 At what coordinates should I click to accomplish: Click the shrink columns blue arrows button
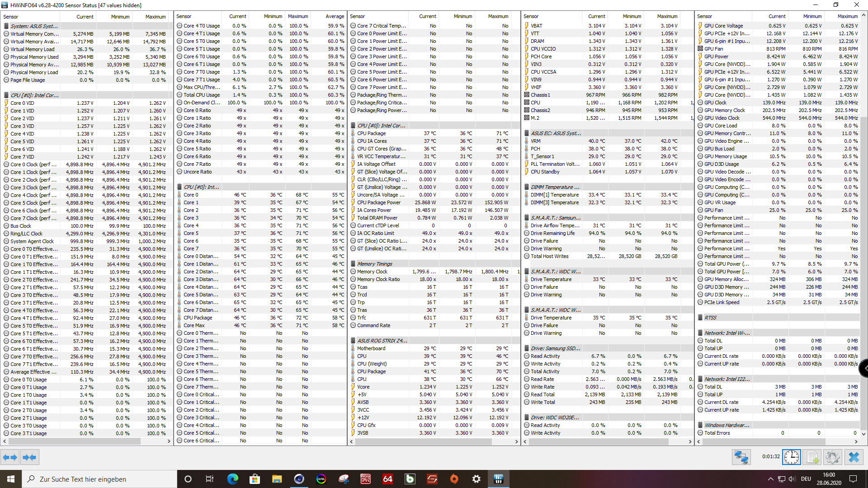tap(29, 457)
